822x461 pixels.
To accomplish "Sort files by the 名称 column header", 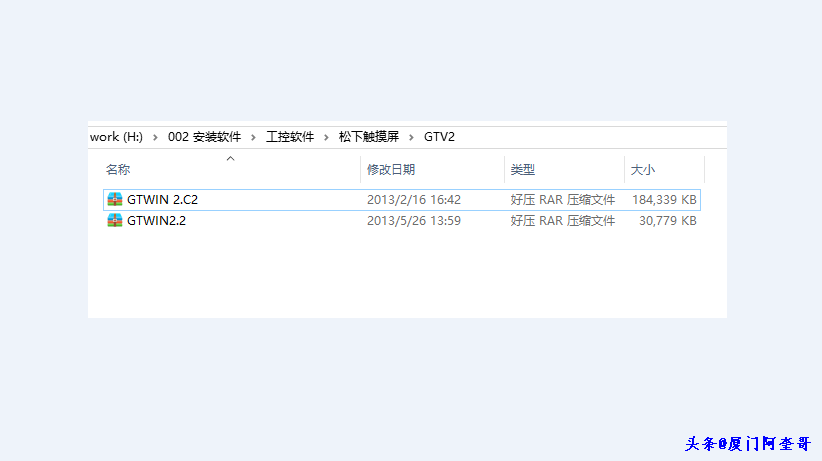I will point(118,170).
